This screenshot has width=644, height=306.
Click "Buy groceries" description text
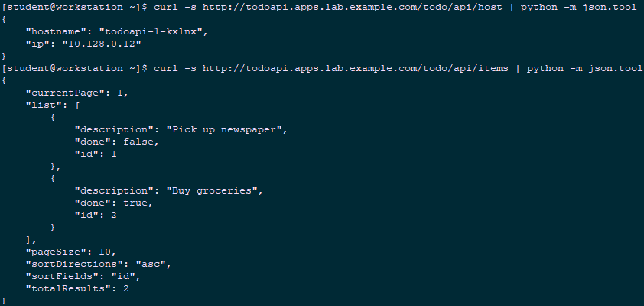(x=215, y=191)
